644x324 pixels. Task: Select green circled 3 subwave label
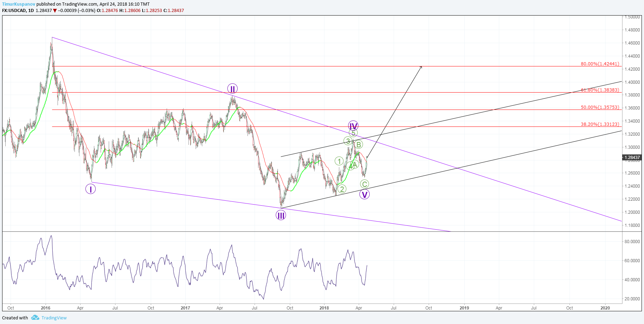click(348, 141)
